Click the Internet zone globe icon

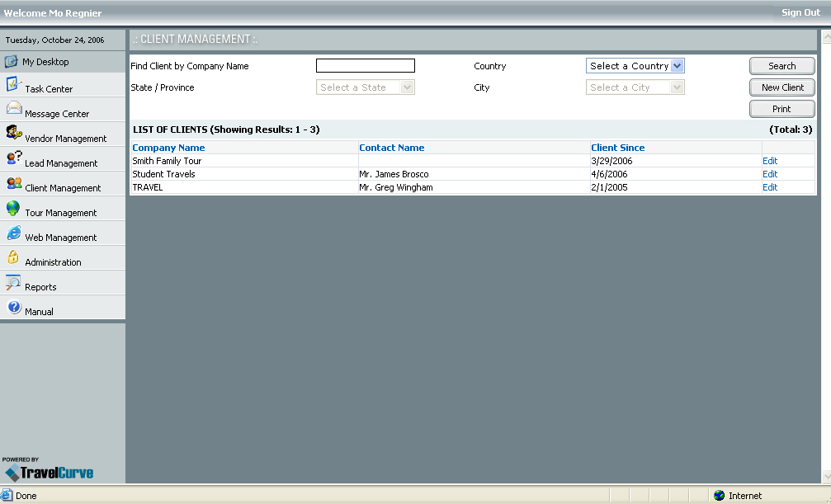click(x=719, y=496)
